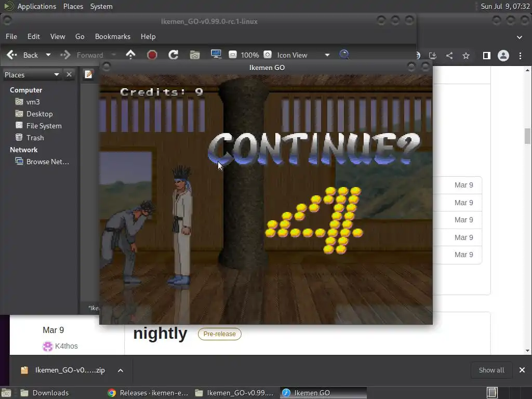Screen dimensions: 532x399
Task: Click the Chrome share icon
Action: pyautogui.click(x=449, y=55)
